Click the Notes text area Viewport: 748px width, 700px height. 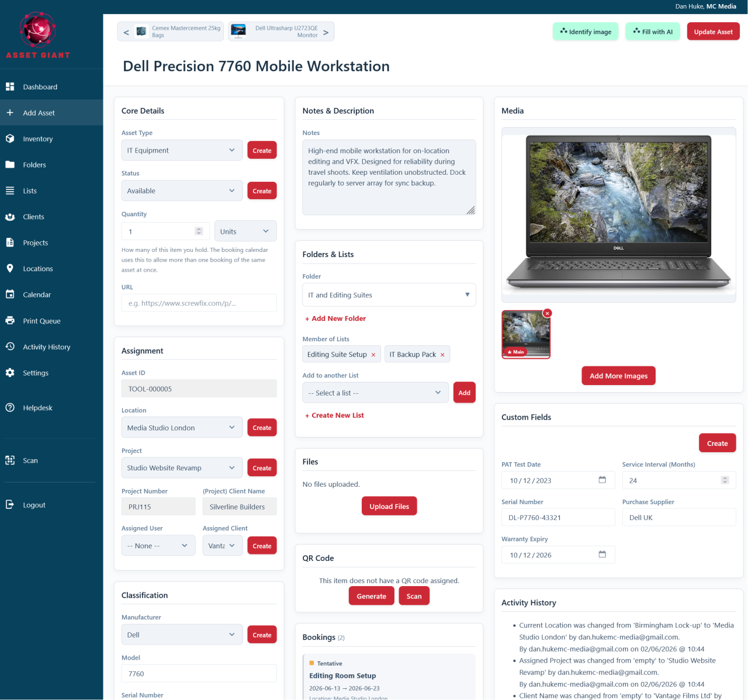389,177
